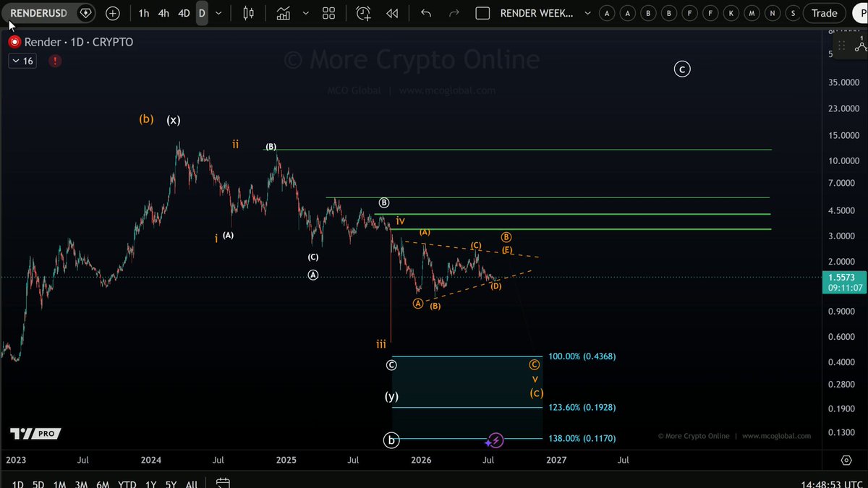The height and width of the screenshot is (488, 868).
Task: Create an alert with the clock icon
Action: [363, 13]
